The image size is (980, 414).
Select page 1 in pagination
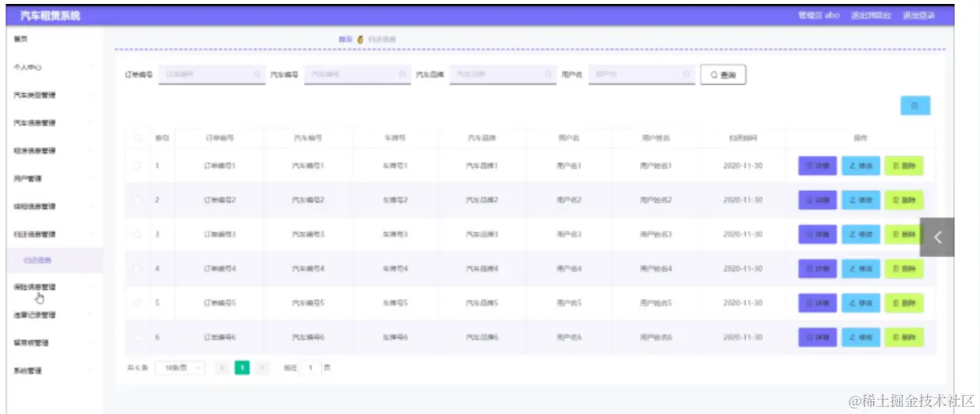pyautogui.click(x=242, y=368)
